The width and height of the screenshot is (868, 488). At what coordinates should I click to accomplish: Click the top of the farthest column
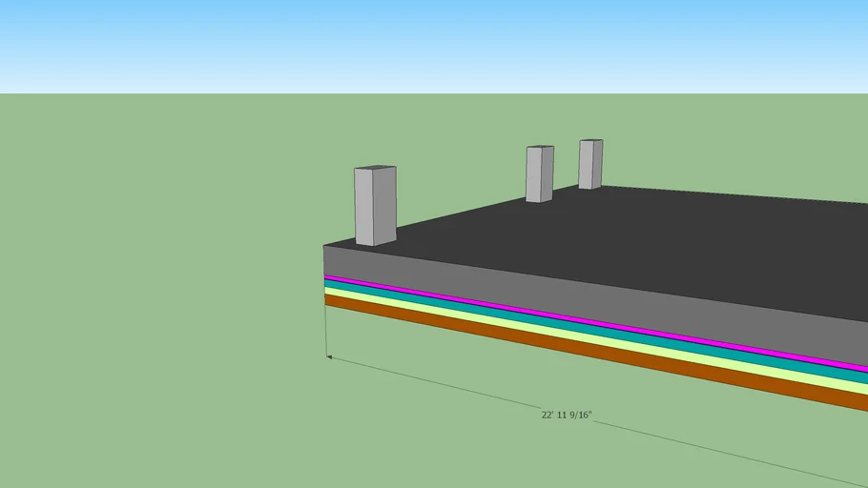[x=590, y=141]
